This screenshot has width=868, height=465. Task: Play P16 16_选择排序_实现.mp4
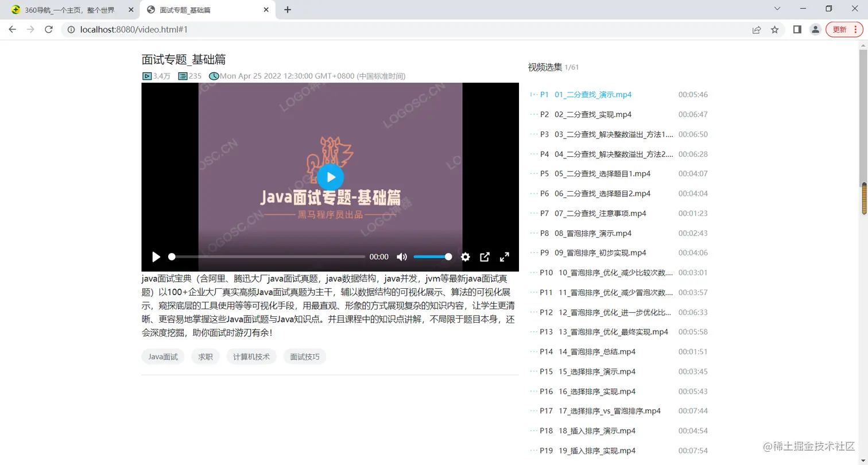[x=619, y=392]
